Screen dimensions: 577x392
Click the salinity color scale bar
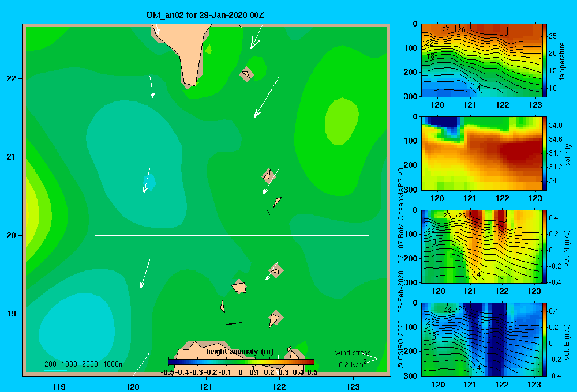(545, 153)
